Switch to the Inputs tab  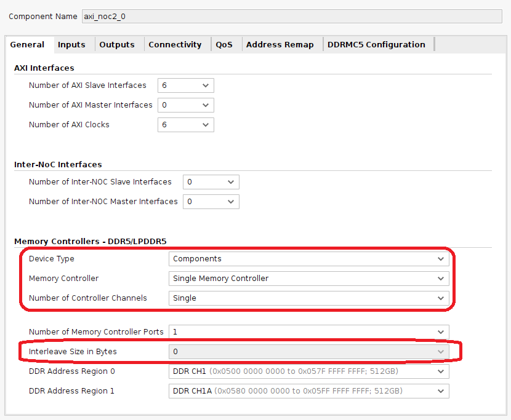[x=71, y=44]
